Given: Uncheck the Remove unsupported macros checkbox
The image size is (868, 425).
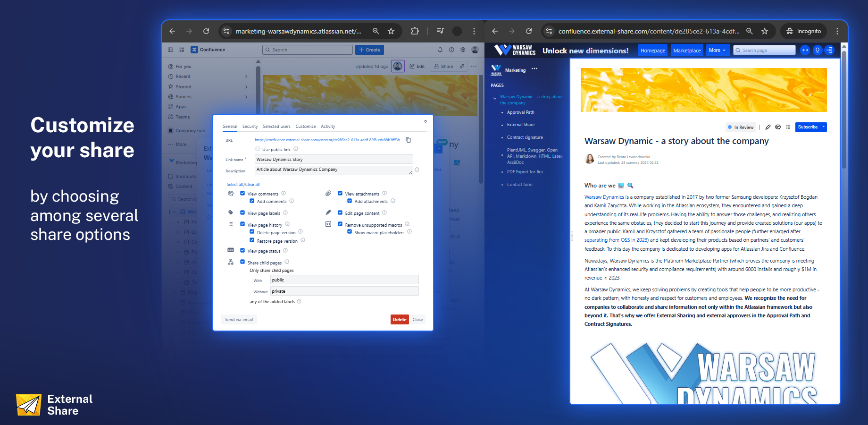Looking at the screenshot, I should pyautogui.click(x=340, y=224).
